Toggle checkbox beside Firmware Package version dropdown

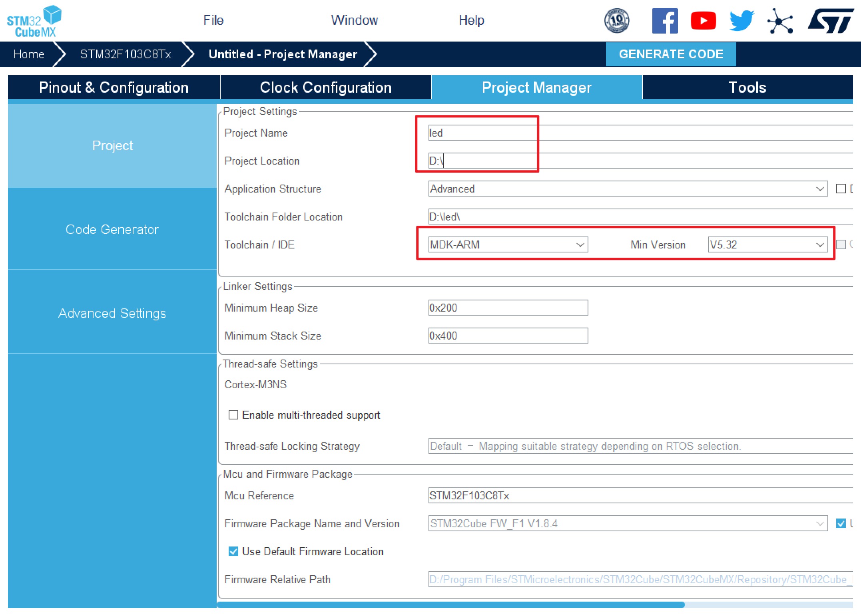[x=841, y=523]
